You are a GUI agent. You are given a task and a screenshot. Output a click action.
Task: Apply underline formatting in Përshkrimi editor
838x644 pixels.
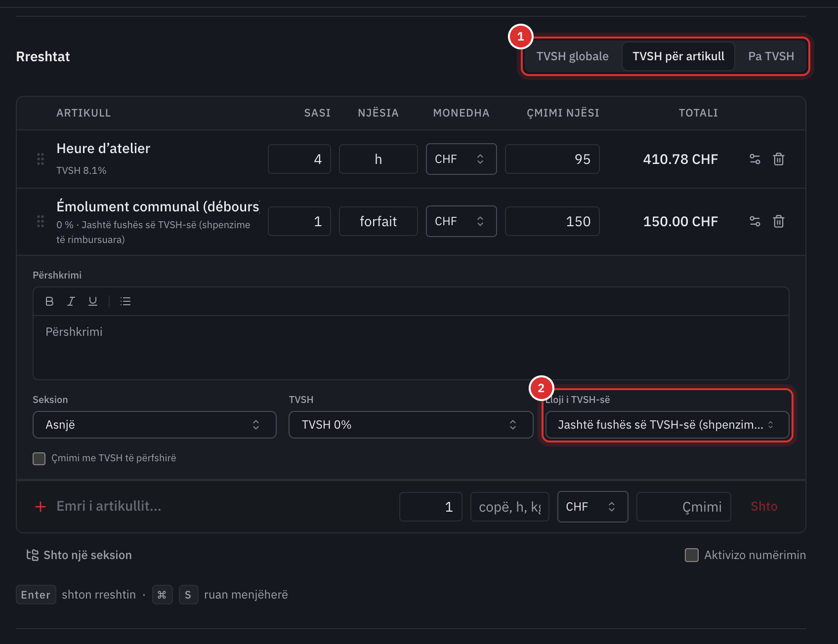click(x=93, y=301)
